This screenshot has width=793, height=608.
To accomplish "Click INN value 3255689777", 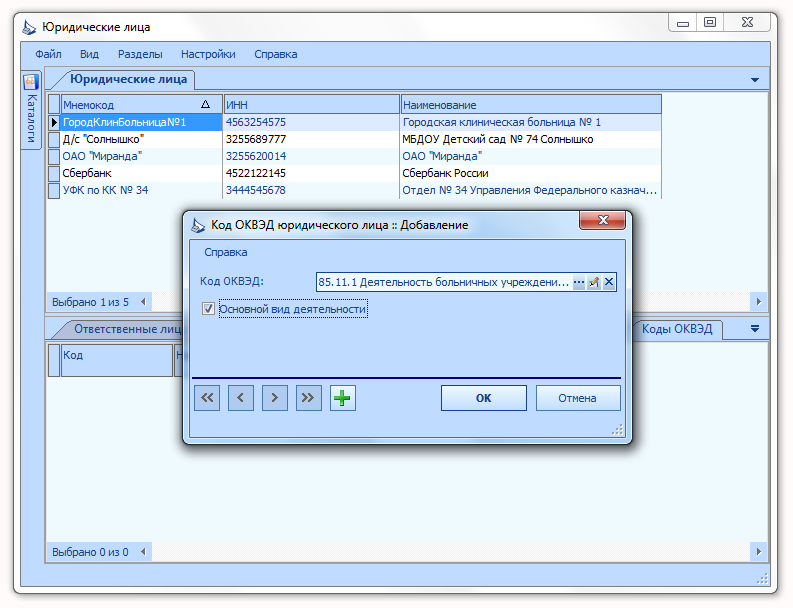I will click(256, 139).
